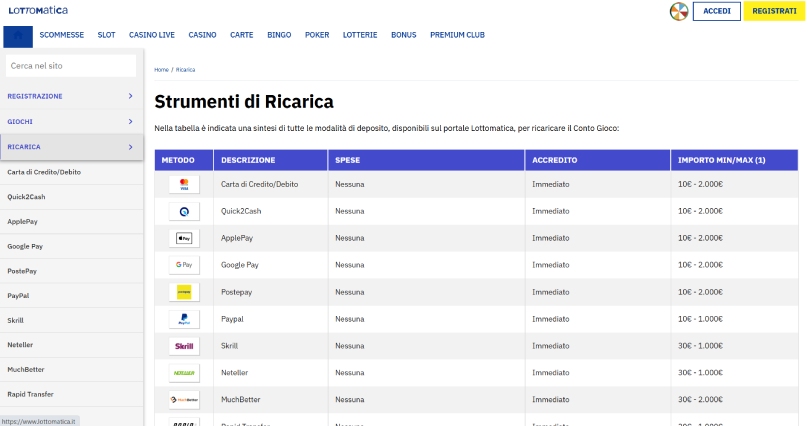Open the Casino Live menu
The height and width of the screenshot is (426, 808).
coord(152,35)
